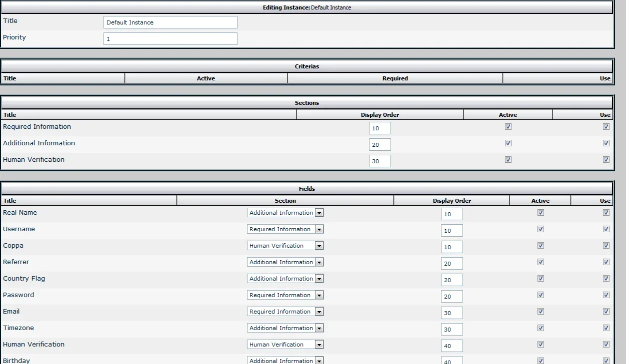Viewport: 626px width, 364px height.
Task: Toggle Use checkbox for Timezone field
Action: pos(606,328)
